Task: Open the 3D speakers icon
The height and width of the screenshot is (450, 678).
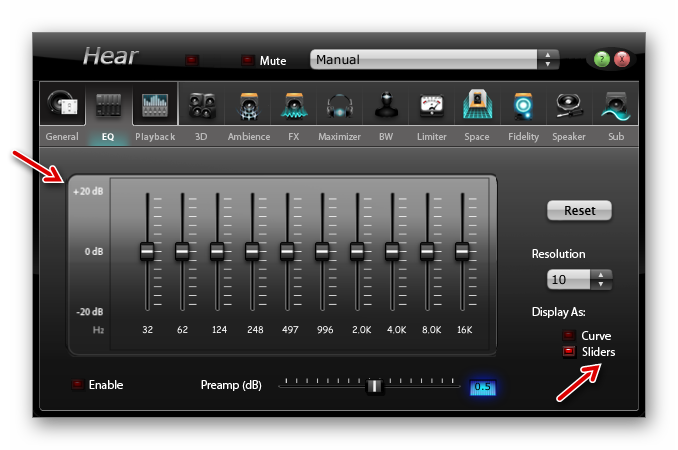Action: point(202,105)
